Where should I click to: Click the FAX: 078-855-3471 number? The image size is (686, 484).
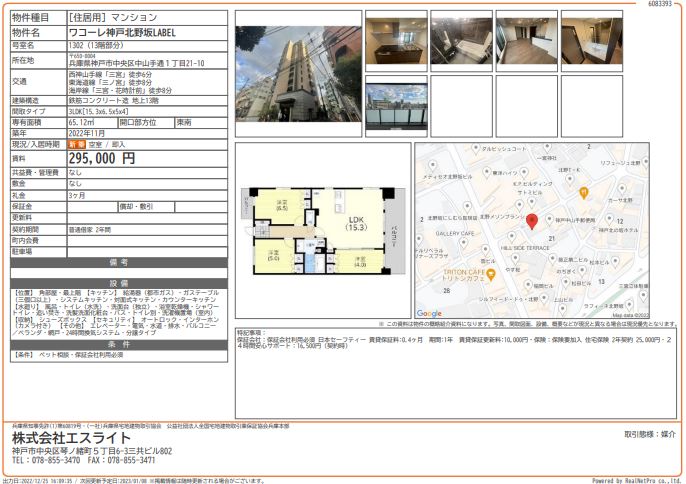pos(121,460)
